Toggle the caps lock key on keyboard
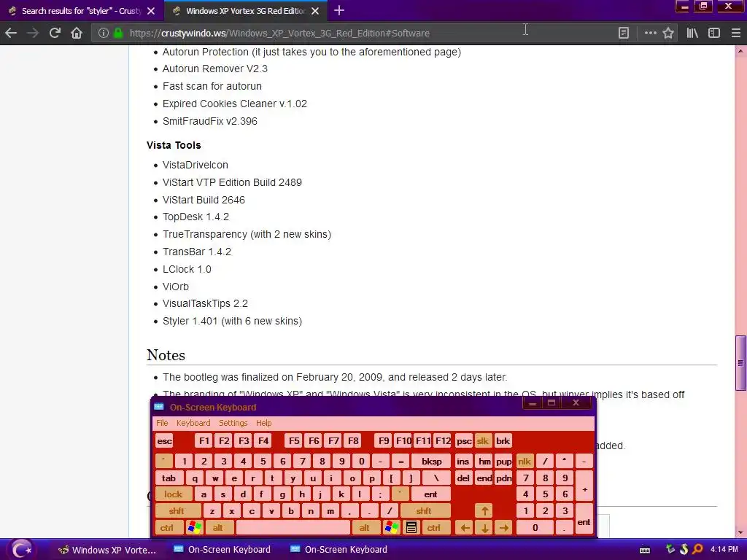747x560 pixels. click(174, 494)
